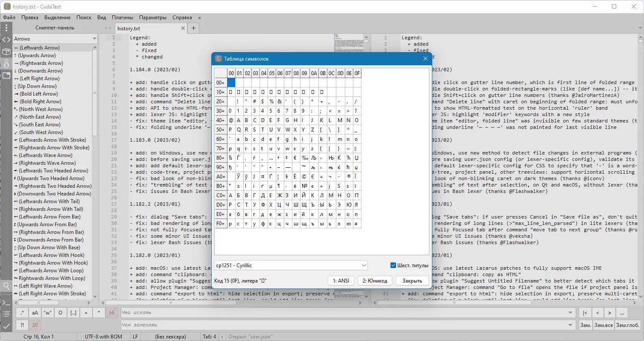The width and height of the screenshot is (644, 341).
Task: Open the Output list icon in sidebar
Action: coord(6,314)
